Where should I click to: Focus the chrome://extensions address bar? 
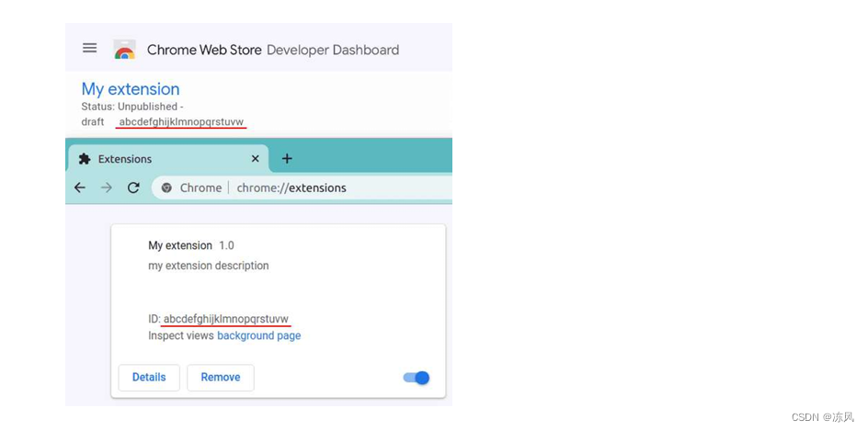coord(302,187)
